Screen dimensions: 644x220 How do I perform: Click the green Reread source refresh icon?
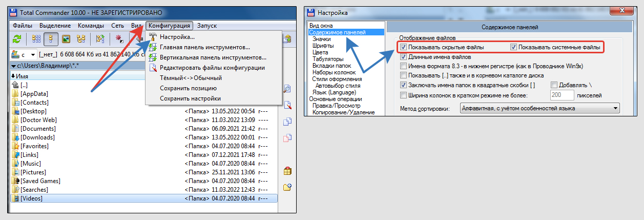pos(17,39)
